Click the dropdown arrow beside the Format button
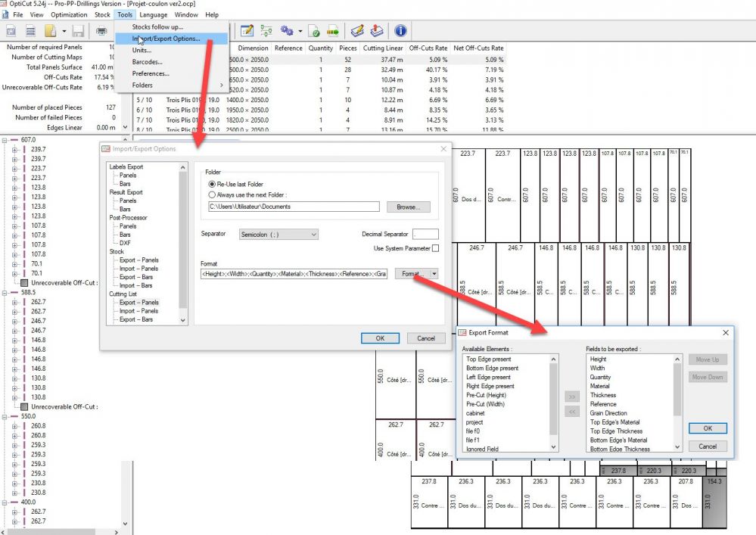Screen dimensions: 756x535 (x=434, y=274)
